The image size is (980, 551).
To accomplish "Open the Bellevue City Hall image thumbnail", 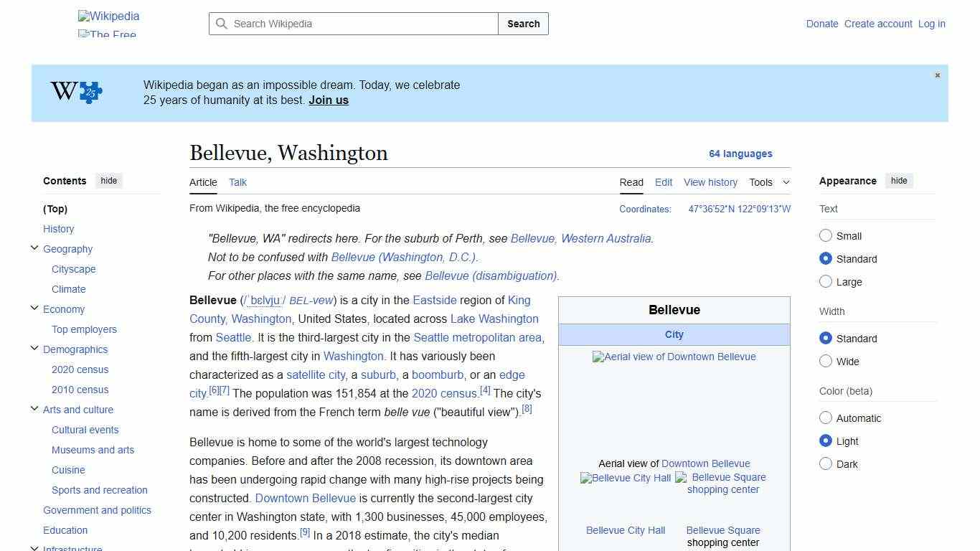I will (625, 478).
